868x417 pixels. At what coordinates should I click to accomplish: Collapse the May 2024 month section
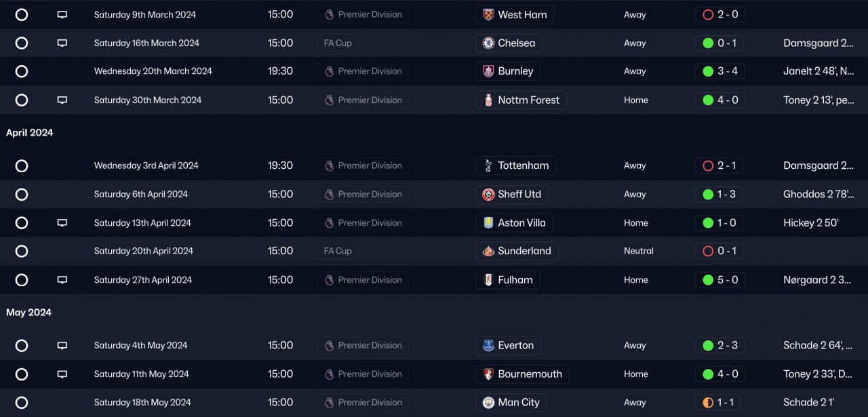point(29,313)
